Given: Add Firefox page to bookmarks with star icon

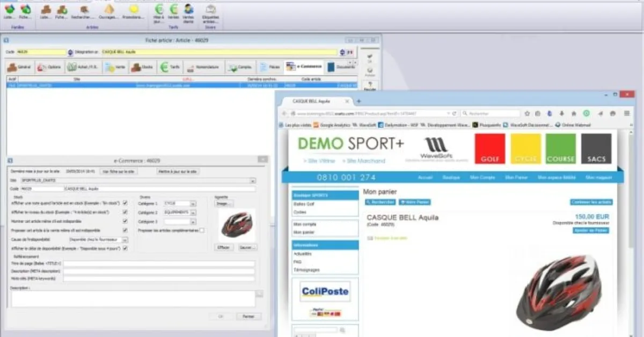Looking at the screenshot, I should pos(528,113).
